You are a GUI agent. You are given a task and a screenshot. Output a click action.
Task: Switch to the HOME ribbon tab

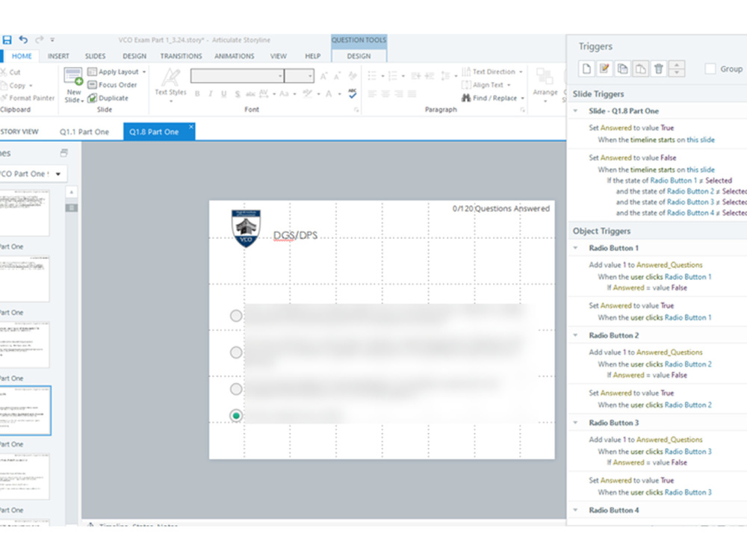click(x=22, y=56)
